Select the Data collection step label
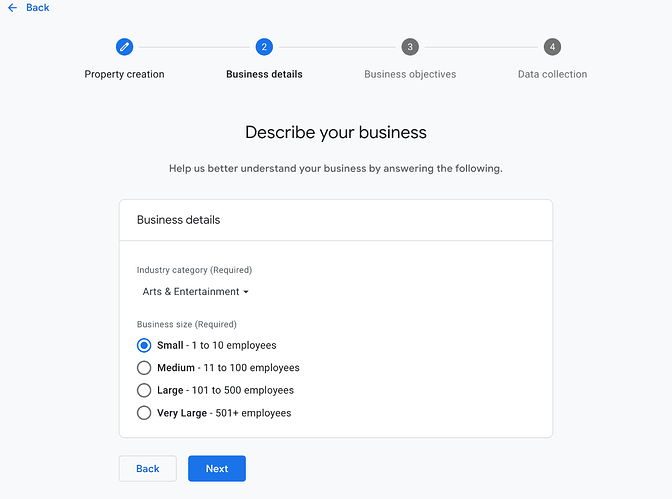The width and height of the screenshot is (672, 499). click(552, 74)
